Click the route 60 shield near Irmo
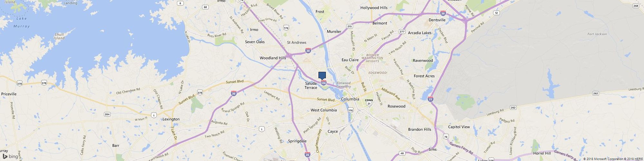 tap(206, 7)
